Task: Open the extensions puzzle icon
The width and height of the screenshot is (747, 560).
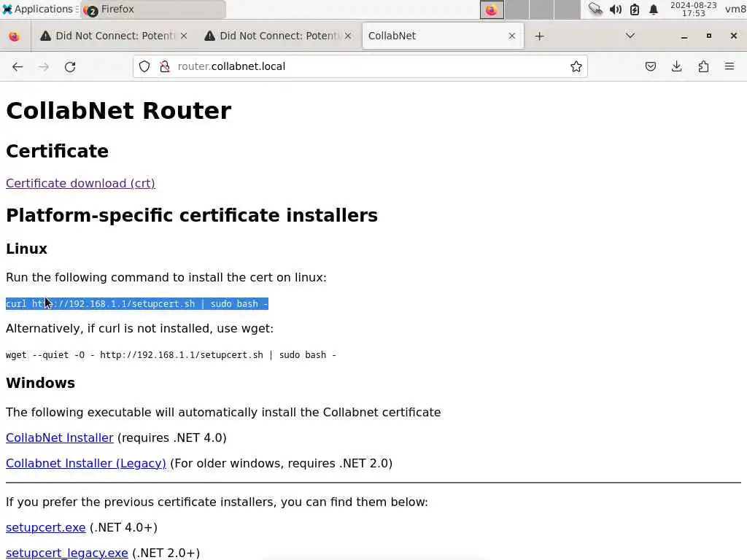Action: [x=703, y=66]
